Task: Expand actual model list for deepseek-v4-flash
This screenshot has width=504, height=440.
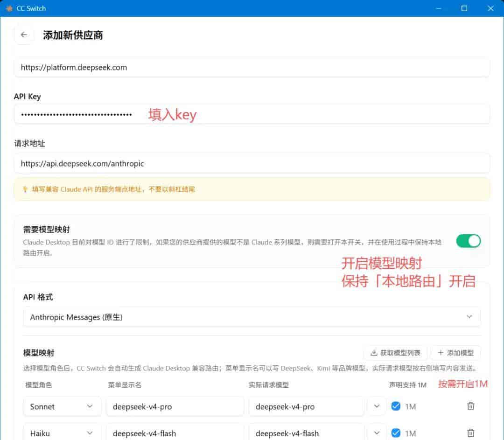Action: coord(377,433)
